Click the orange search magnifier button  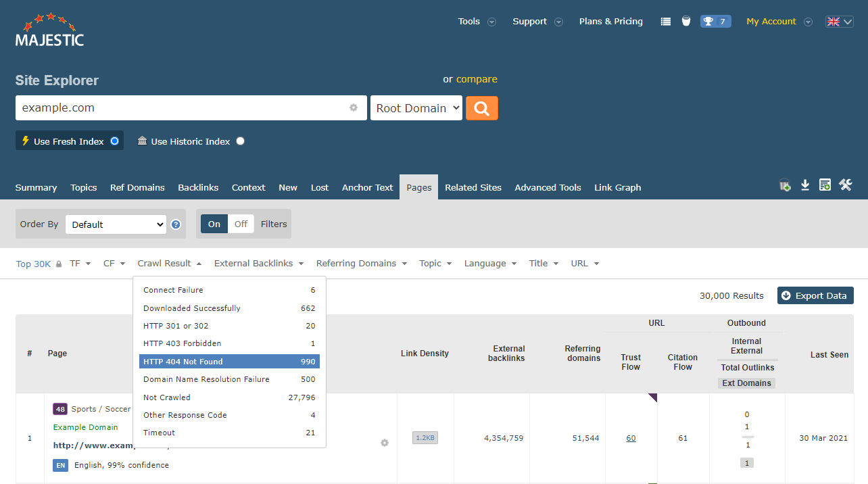tap(482, 108)
